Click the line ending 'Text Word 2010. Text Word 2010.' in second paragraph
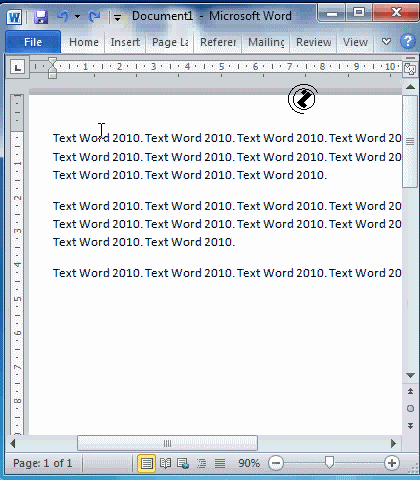 144,242
